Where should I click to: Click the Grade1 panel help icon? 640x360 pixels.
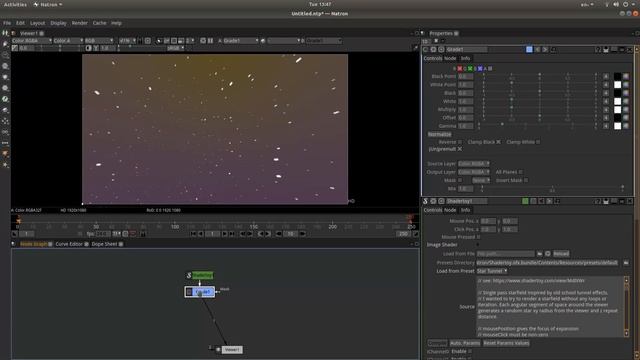point(598,50)
